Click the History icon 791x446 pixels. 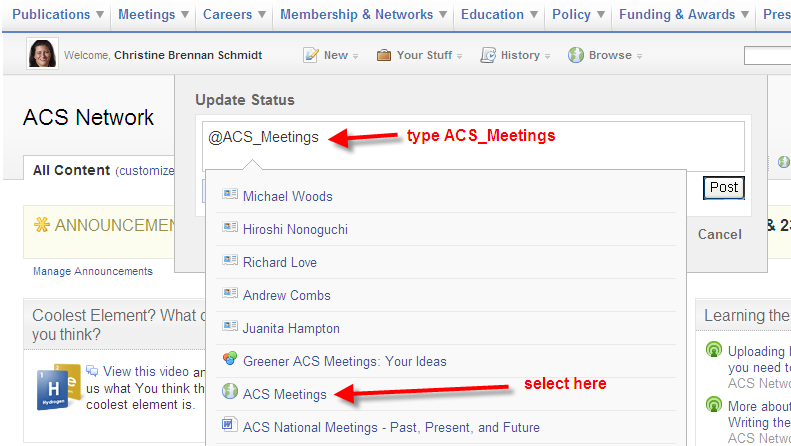488,55
